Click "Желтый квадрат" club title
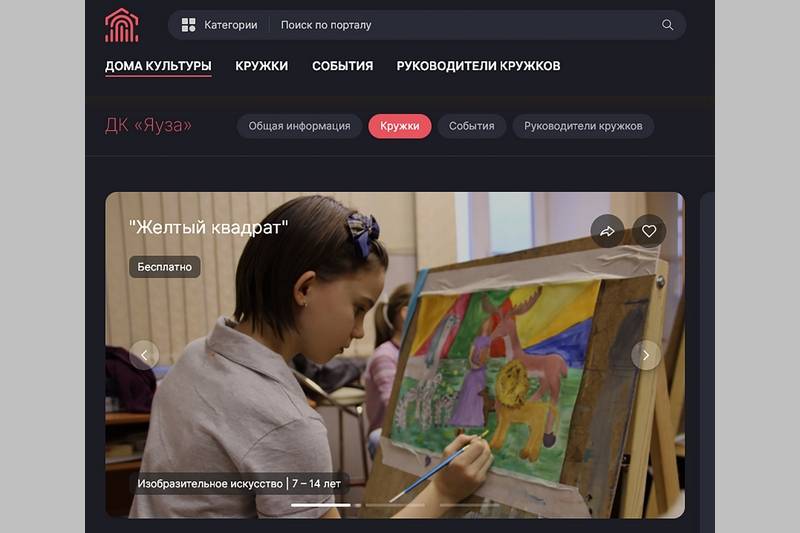The image size is (800, 533). 209,227
